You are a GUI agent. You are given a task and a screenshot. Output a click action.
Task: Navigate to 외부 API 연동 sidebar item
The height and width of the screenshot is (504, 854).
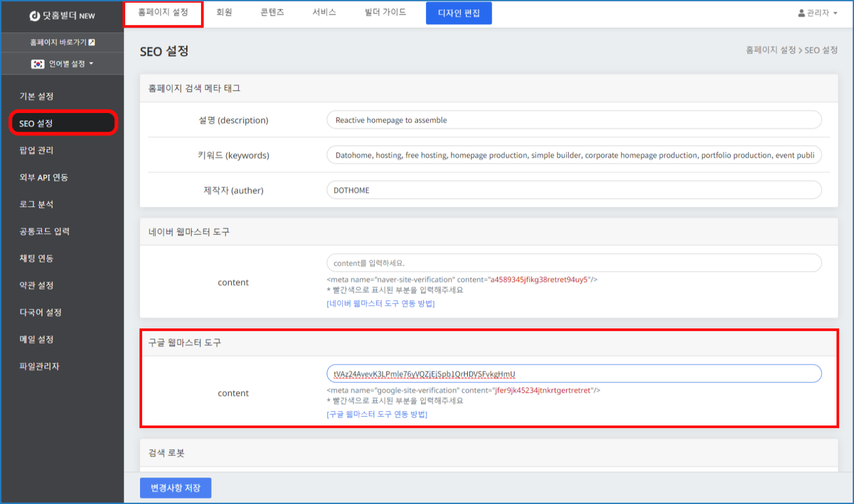[43, 178]
